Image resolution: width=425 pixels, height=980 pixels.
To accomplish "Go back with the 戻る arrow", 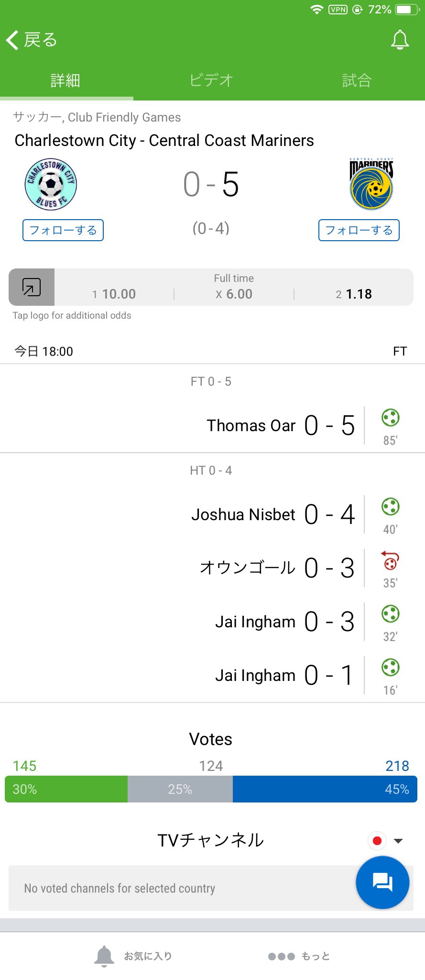I will 32,40.
